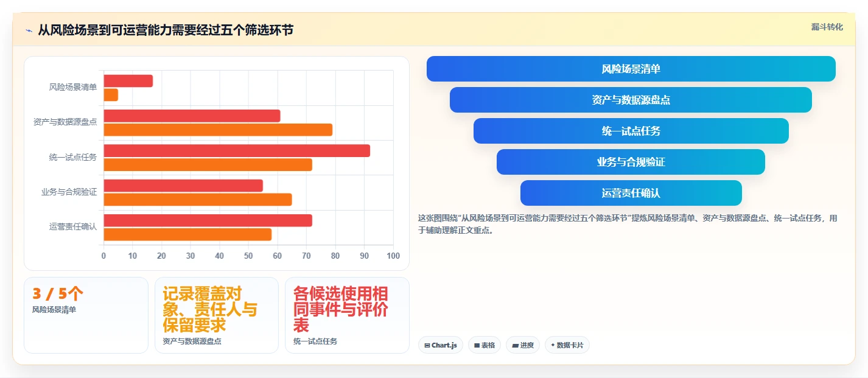
Task: Click the 进度 tag
Action: (523, 345)
